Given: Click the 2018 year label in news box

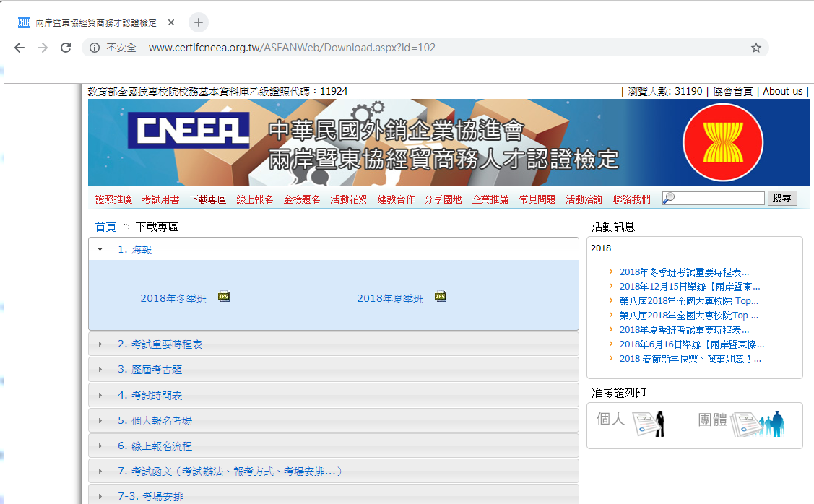Looking at the screenshot, I should [601, 248].
